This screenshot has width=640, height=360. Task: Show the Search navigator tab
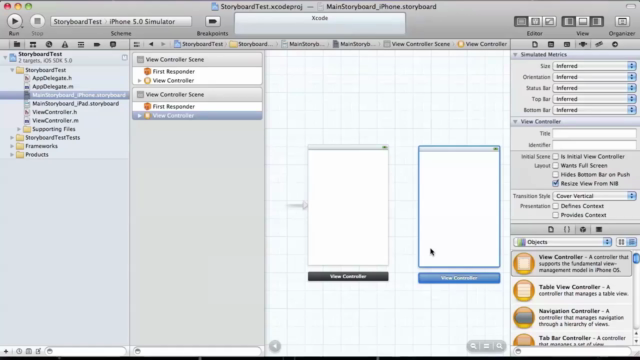(49, 44)
